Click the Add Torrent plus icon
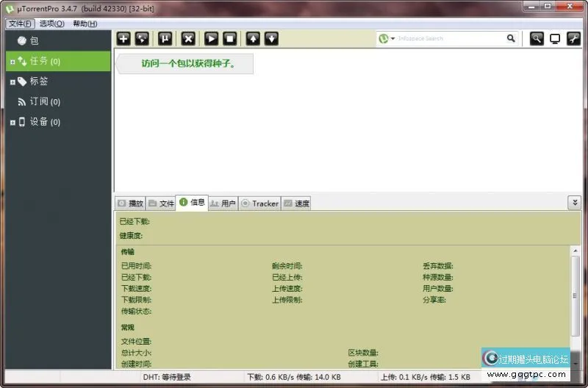 [123, 38]
